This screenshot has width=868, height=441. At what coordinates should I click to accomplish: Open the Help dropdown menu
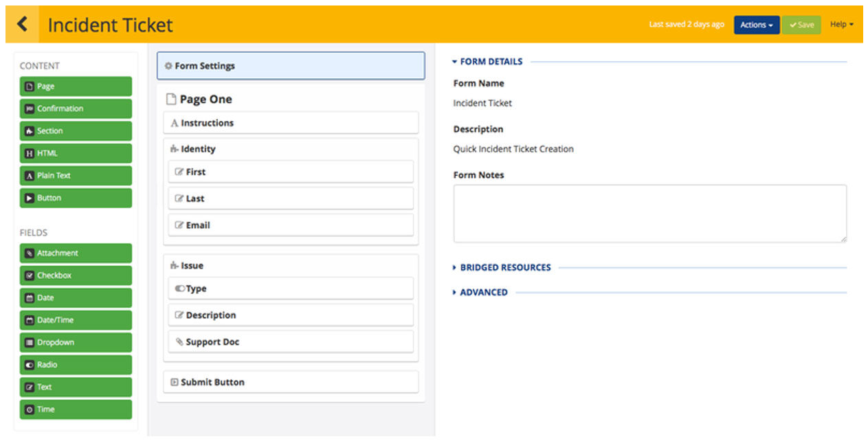tap(841, 25)
